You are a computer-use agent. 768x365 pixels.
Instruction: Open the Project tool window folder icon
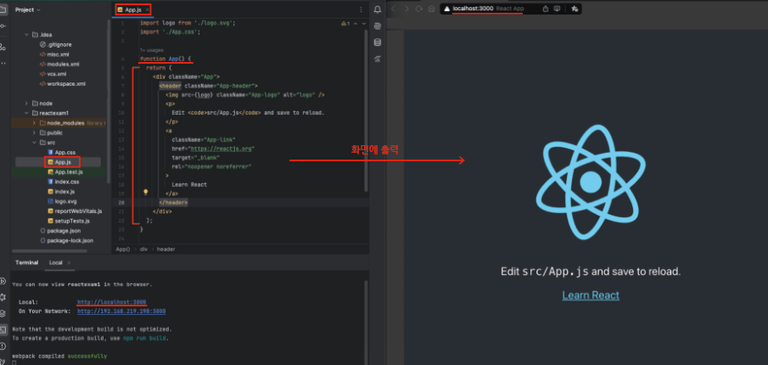[x=2, y=9]
